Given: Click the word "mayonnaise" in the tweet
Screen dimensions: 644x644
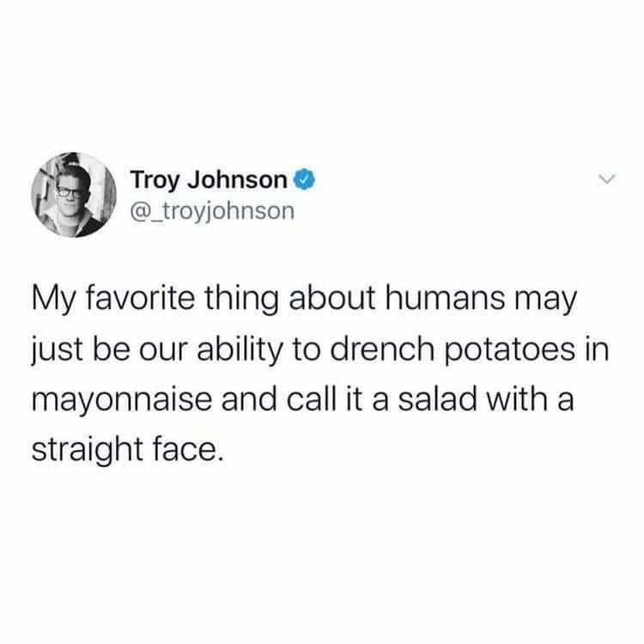Looking at the screenshot, I should click(x=122, y=399).
